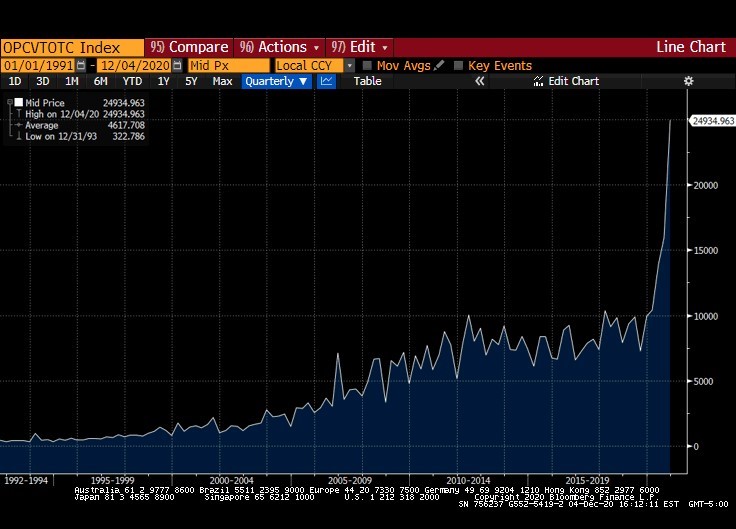
Task: Select the YTD range button
Action: tap(132, 81)
